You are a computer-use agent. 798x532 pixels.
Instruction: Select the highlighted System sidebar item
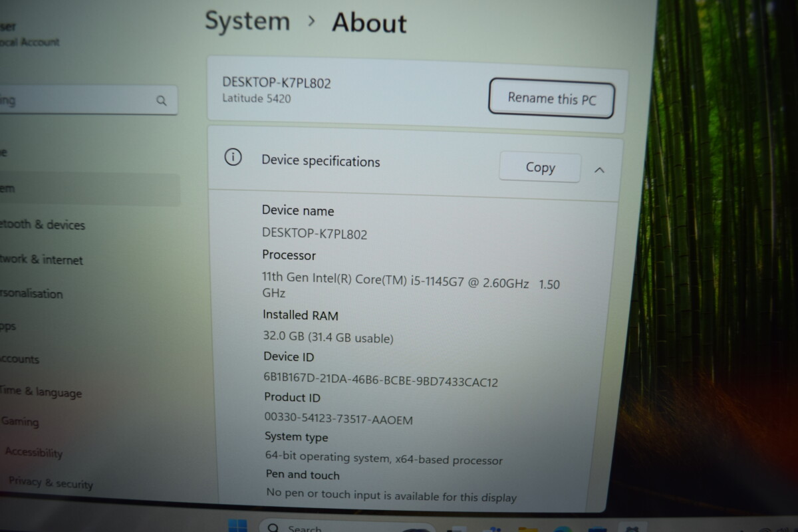(90, 190)
